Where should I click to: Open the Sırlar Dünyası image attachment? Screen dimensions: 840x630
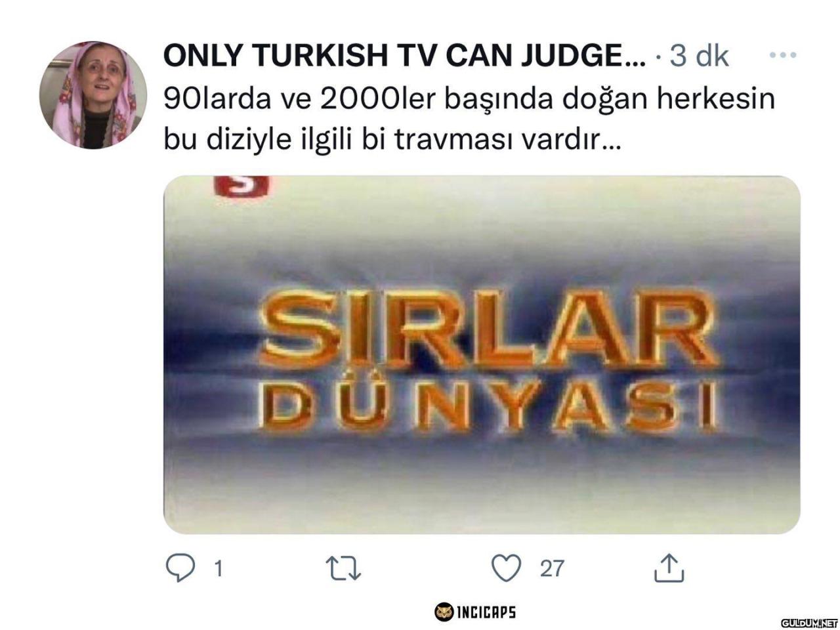pos(482,354)
